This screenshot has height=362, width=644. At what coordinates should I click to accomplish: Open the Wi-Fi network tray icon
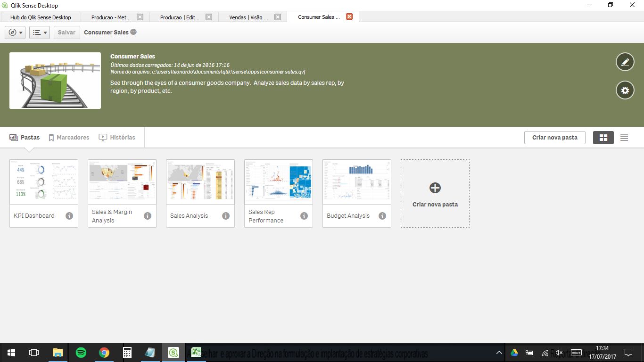(x=545, y=353)
